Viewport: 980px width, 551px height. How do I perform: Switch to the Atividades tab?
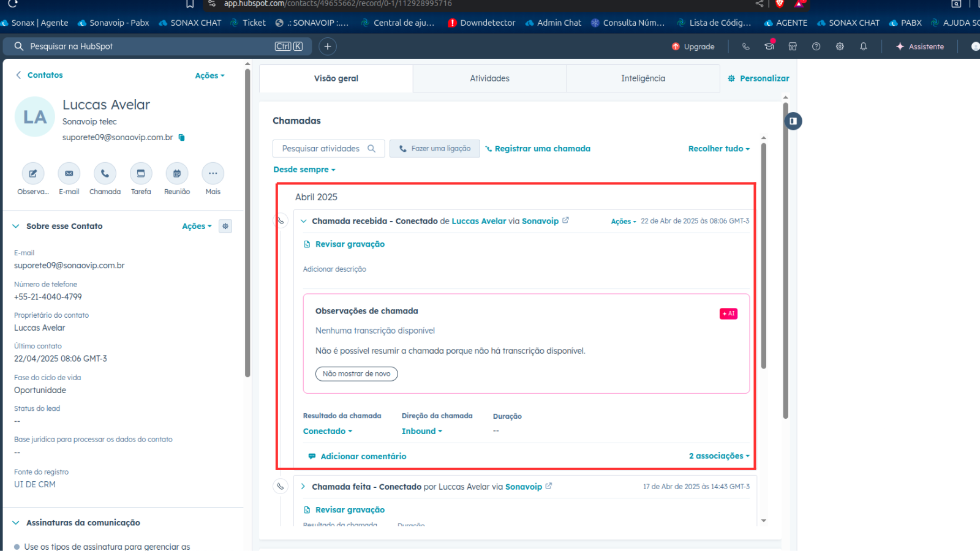489,78
